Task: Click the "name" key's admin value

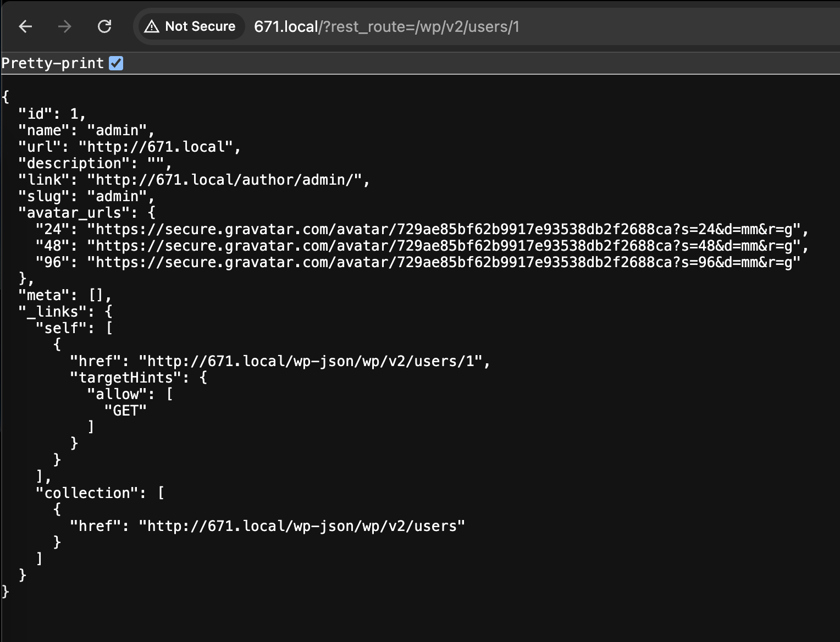Action: pos(117,130)
